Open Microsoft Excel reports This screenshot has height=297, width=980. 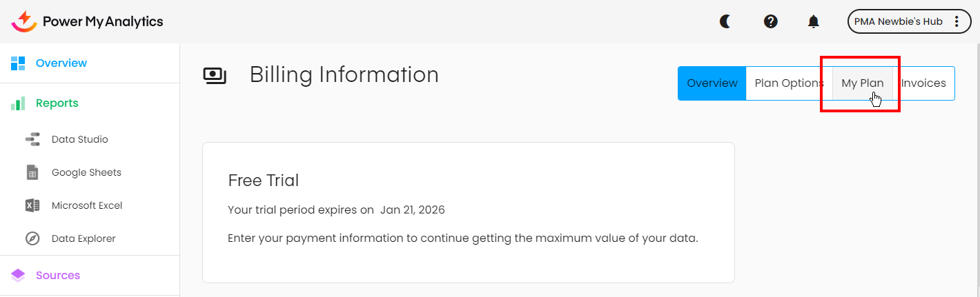(87, 205)
